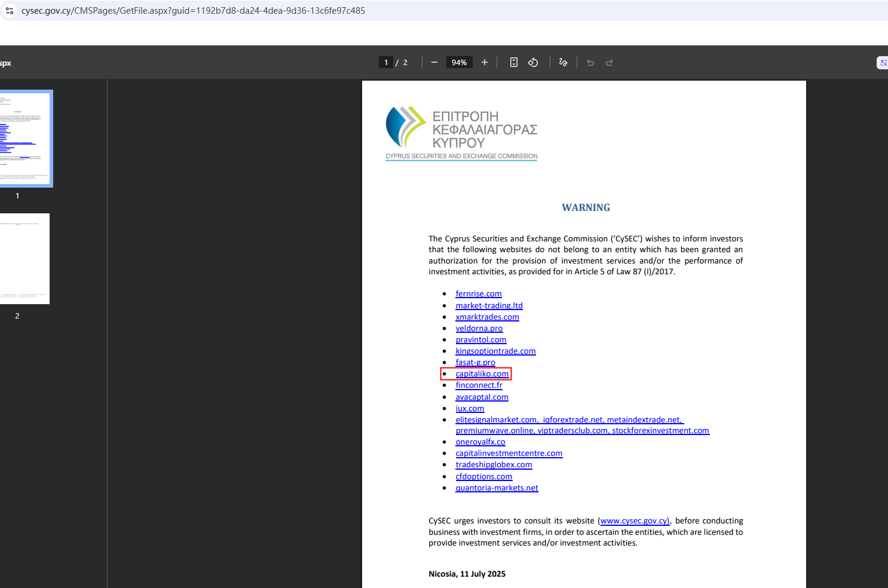Click the 94% zoom level field
Image resolution: width=888 pixels, height=588 pixels.
(459, 63)
